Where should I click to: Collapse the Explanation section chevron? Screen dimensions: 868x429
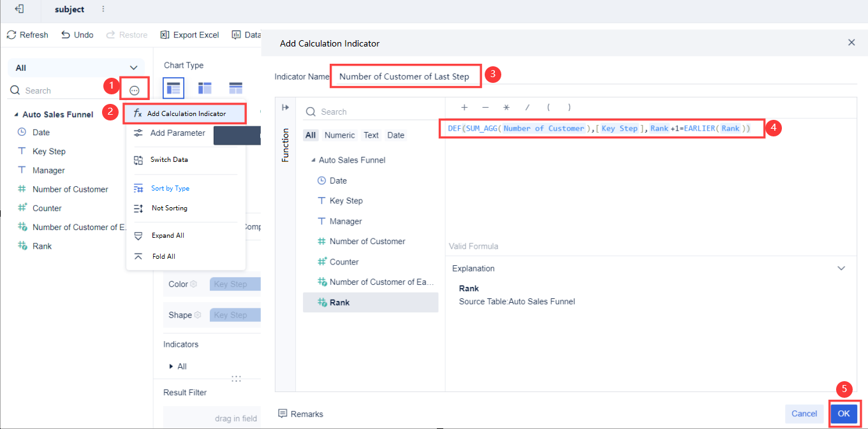pyautogui.click(x=841, y=268)
